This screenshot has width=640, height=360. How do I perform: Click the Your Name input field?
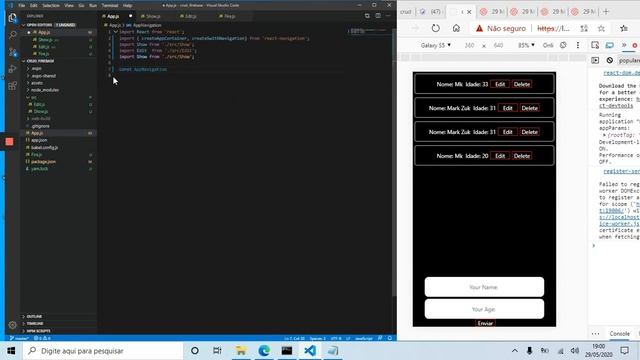[484, 287]
